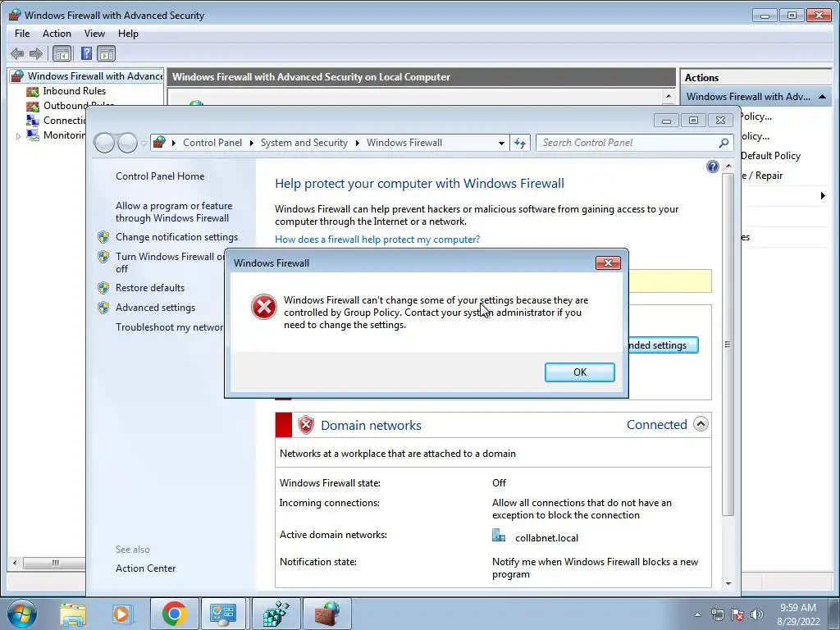Click the back arrow in MMC toolbar

pos(17,53)
